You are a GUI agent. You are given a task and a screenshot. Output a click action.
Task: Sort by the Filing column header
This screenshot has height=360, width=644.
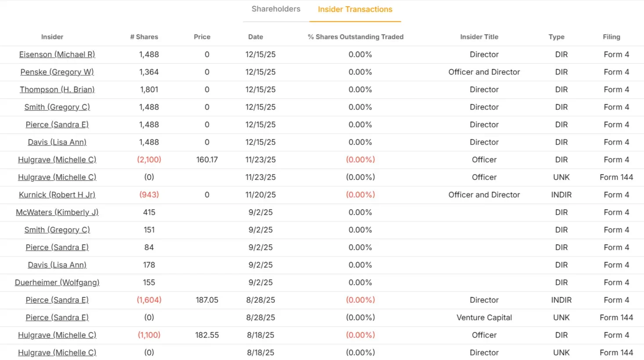click(611, 37)
